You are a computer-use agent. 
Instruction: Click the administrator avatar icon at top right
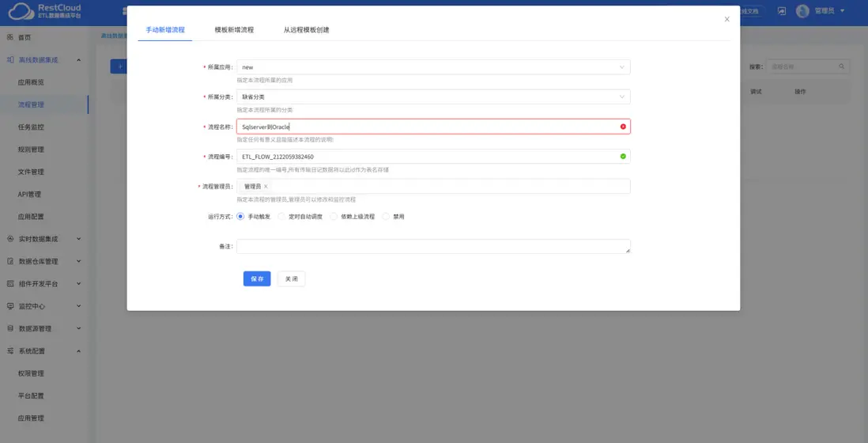802,11
